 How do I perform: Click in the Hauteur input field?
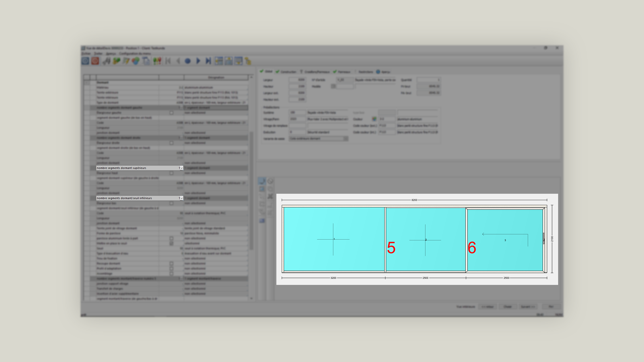297,86
